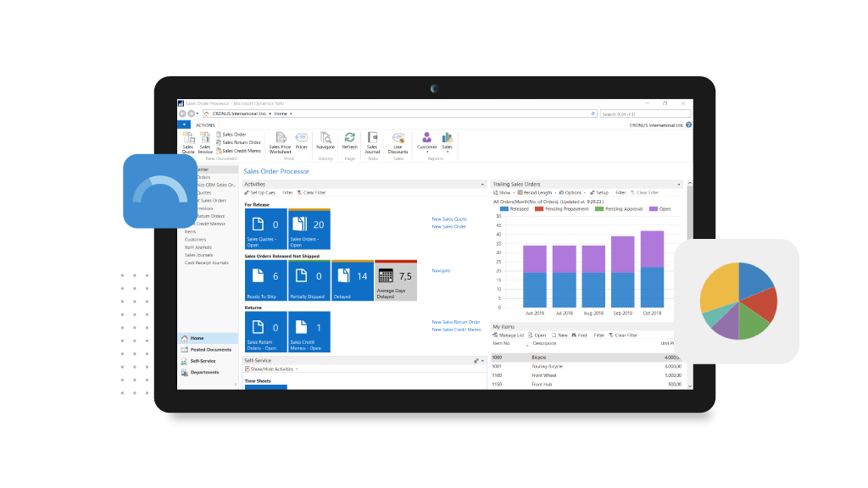Collapse the Trailing Sales Orders panel
This screenshot has width=868, height=488.
coord(677,184)
